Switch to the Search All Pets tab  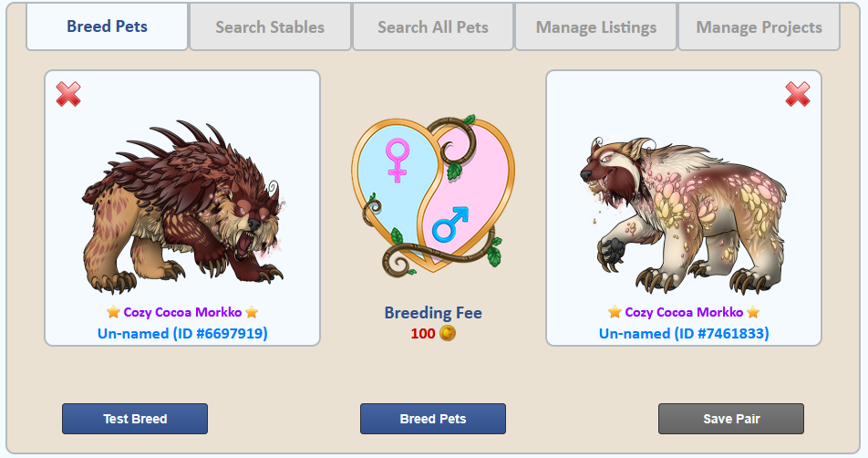(x=433, y=27)
